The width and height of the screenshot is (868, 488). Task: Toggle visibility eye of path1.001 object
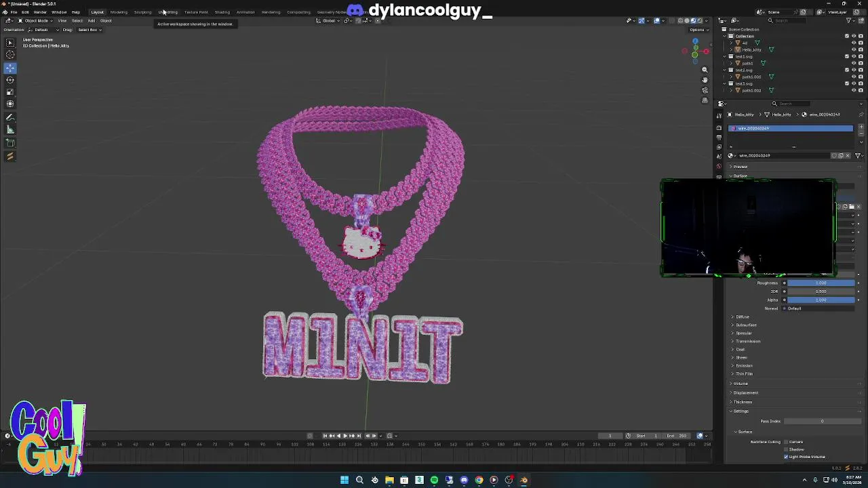[x=854, y=77]
